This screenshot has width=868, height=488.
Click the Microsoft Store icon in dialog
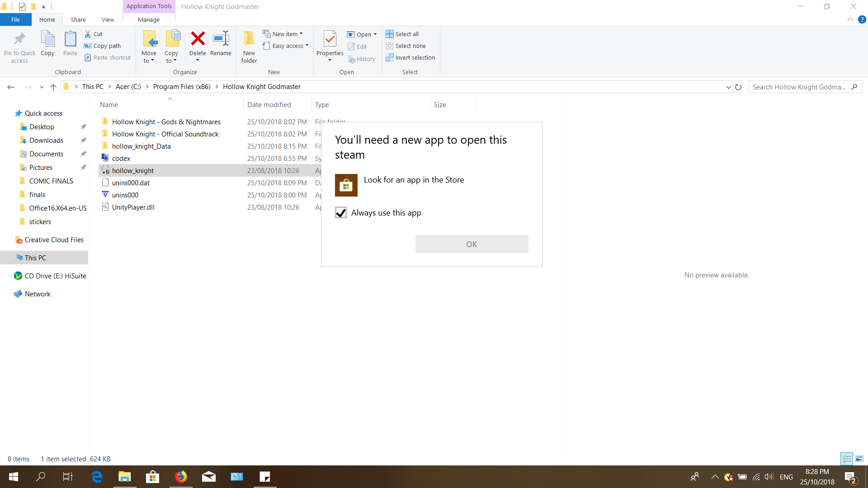[346, 185]
